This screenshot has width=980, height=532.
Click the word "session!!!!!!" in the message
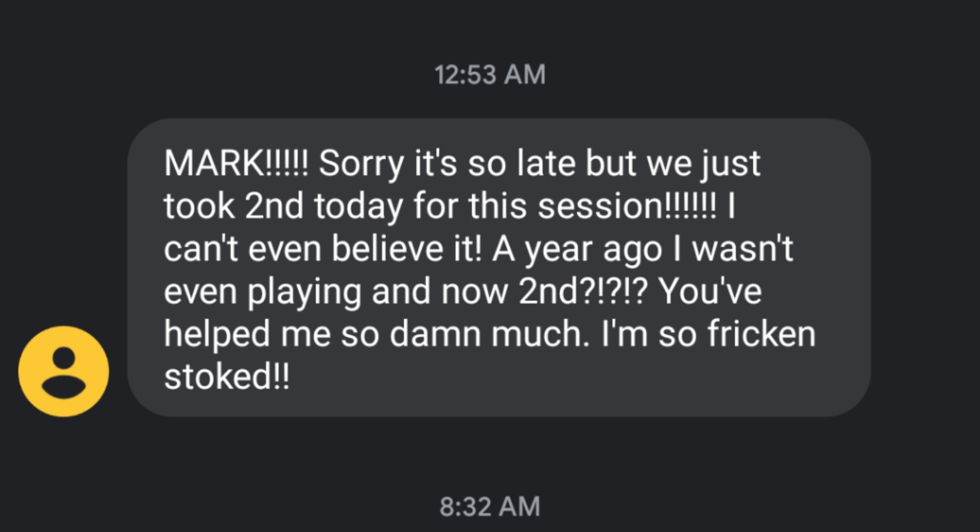627,206
